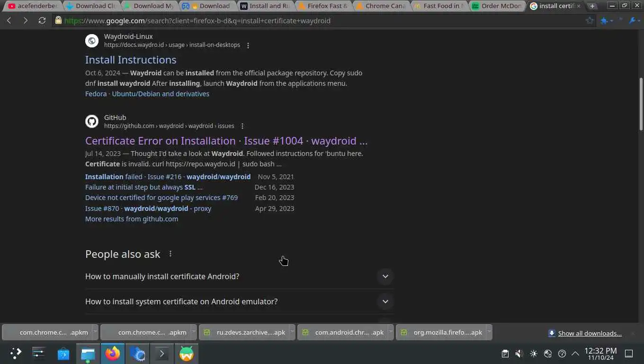Open dropdown for ru.zdevs.zarchive apk download
This screenshot has height=364, width=644.
pyautogui.click(x=292, y=332)
